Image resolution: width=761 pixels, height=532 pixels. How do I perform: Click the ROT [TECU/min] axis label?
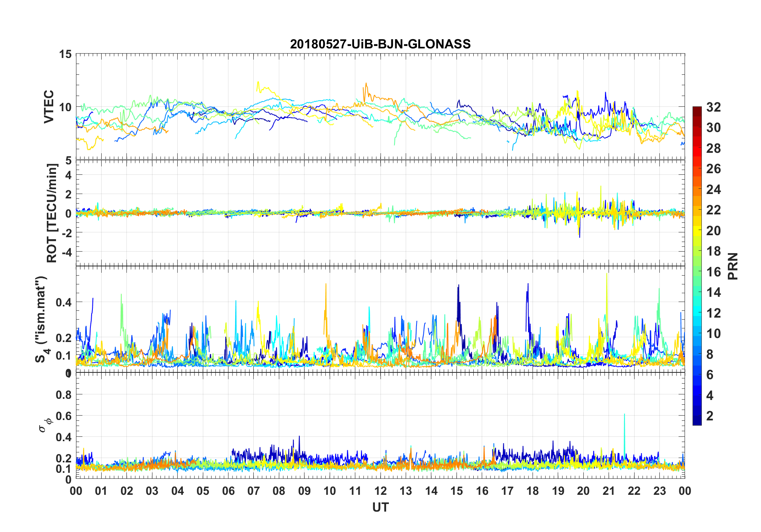click(52, 213)
